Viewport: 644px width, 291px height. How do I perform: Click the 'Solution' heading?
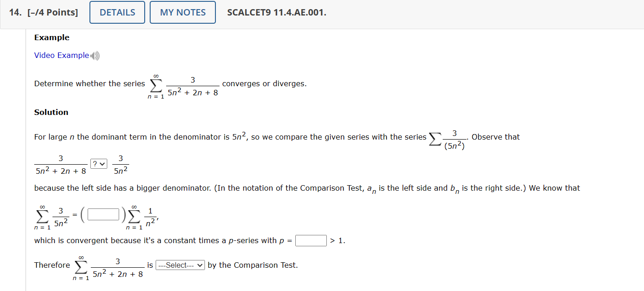pos(51,112)
